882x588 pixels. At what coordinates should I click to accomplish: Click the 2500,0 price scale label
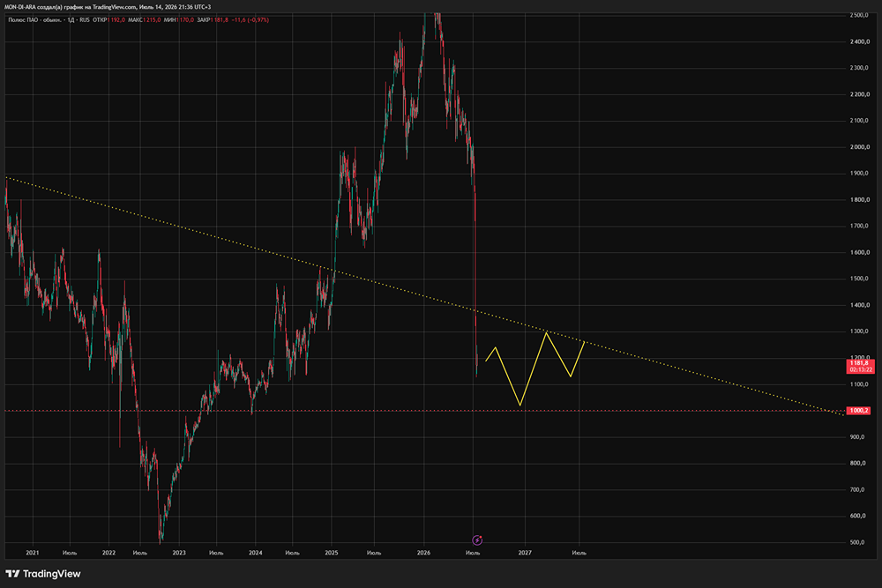tap(859, 15)
